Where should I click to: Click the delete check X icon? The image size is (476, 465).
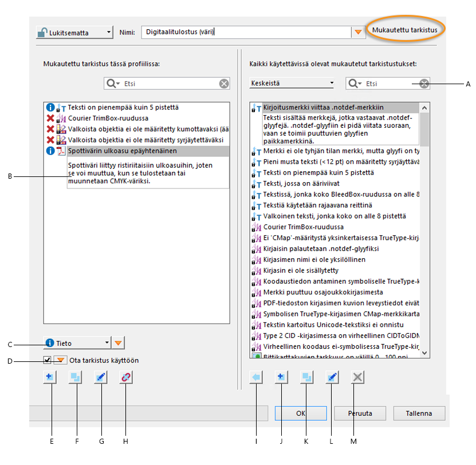point(357,377)
